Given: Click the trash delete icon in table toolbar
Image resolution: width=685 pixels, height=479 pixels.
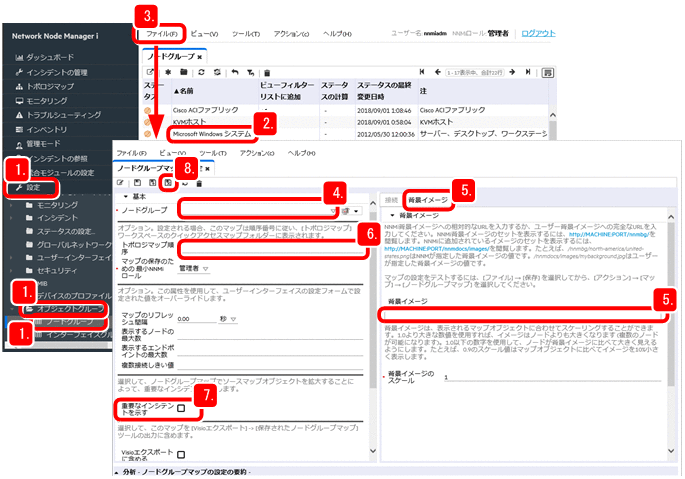Looking at the screenshot, I should pyautogui.click(x=267, y=73).
